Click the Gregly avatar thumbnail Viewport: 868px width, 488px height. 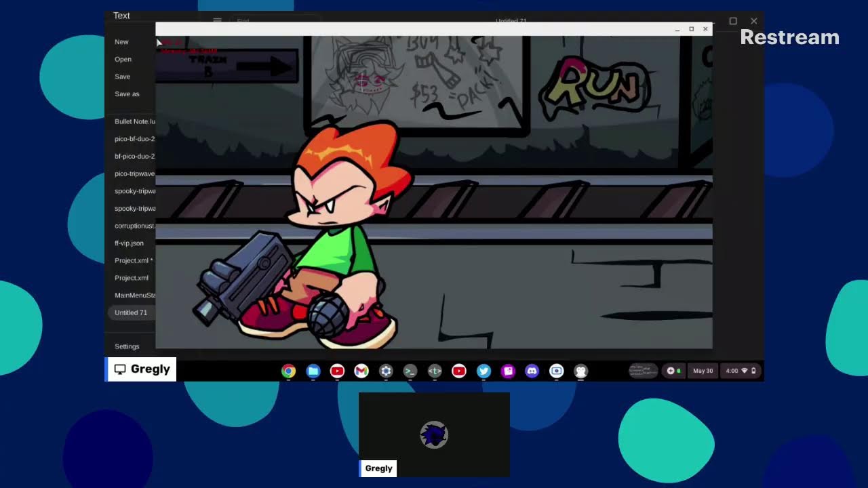434,435
